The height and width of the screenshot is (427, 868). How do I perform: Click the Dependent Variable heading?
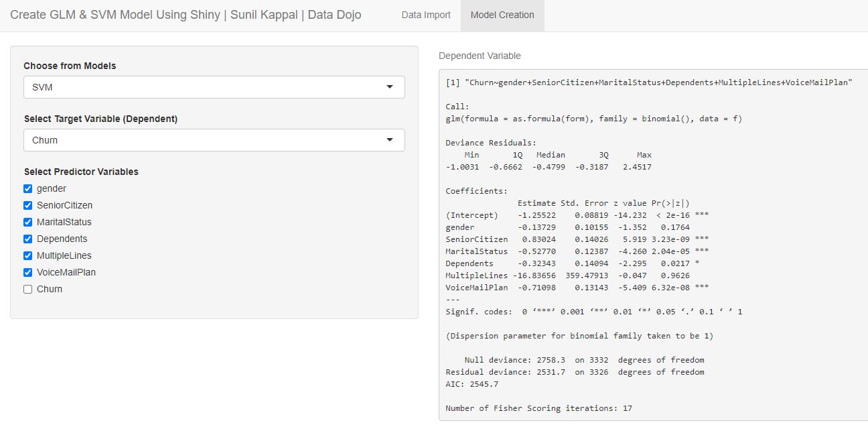480,56
